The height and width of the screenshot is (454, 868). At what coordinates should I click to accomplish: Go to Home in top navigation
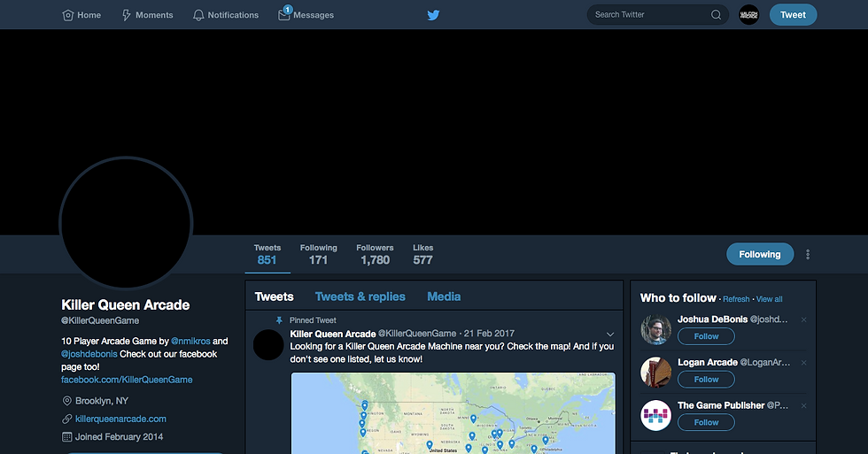click(x=81, y=15)
